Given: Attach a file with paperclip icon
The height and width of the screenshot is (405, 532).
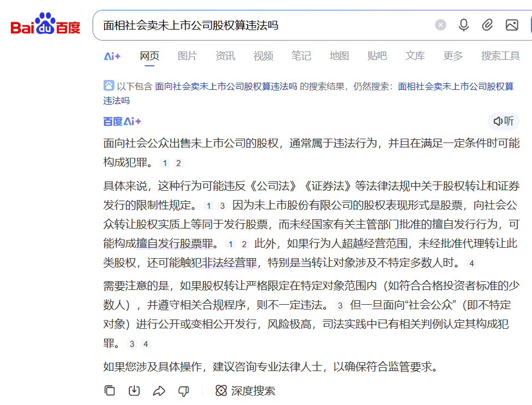Looking at the screenshot, I should pos(488,25).
